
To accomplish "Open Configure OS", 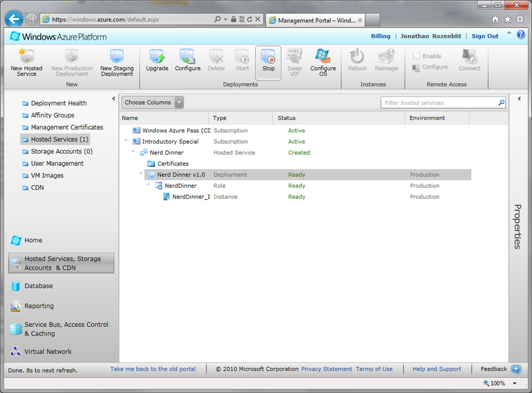I will [323, 61].
